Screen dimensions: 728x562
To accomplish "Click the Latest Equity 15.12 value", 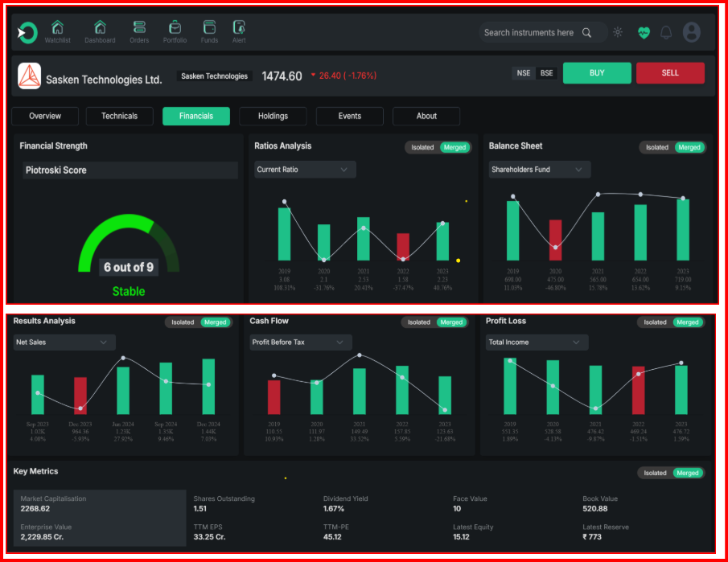I will [462, 537].
